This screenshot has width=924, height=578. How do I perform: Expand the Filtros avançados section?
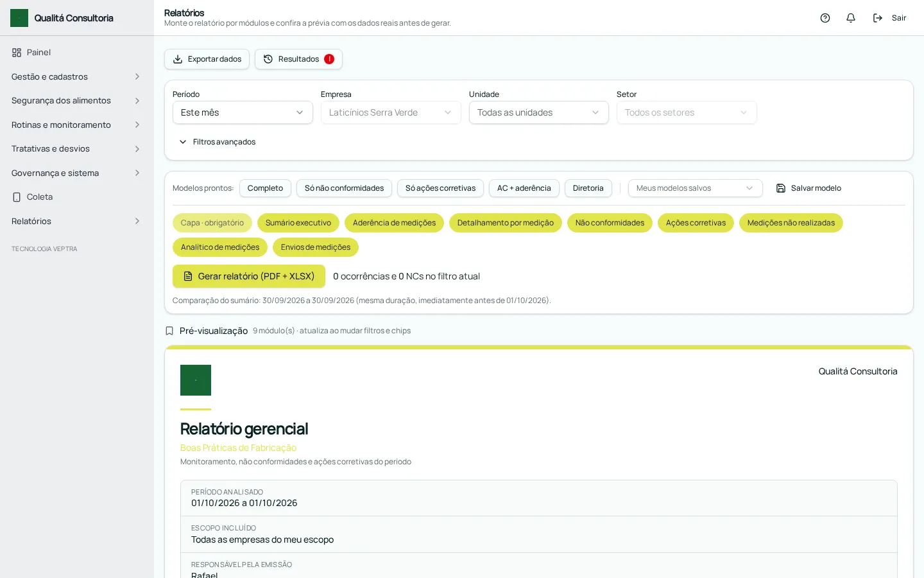(218, 142)
